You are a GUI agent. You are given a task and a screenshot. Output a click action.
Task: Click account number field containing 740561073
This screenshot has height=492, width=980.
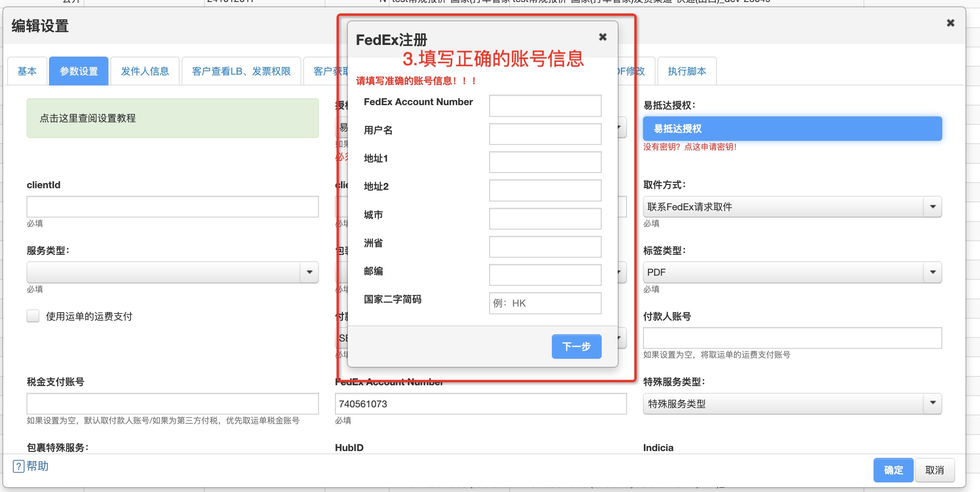tap(481, 403)
